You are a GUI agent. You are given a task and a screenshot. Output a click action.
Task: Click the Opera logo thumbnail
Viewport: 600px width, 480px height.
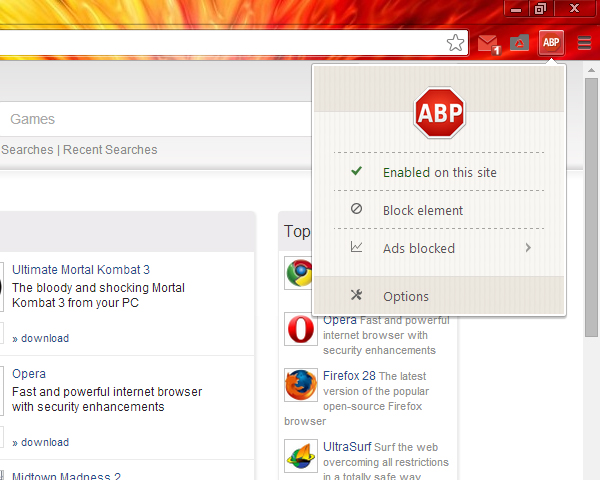tap(301, 329)
